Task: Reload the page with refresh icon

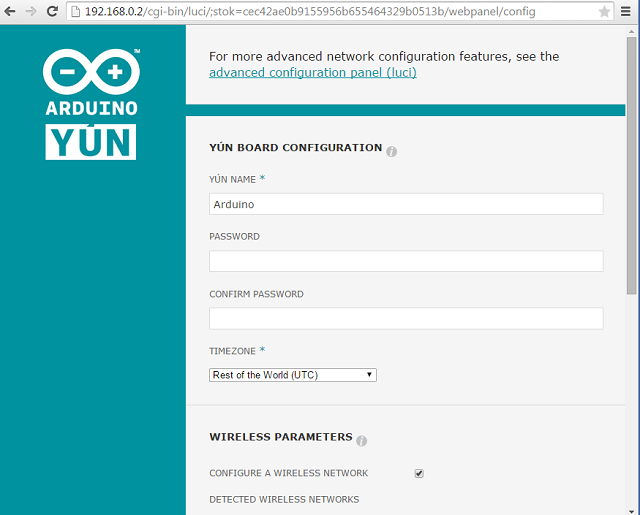Action: point(52,11)
